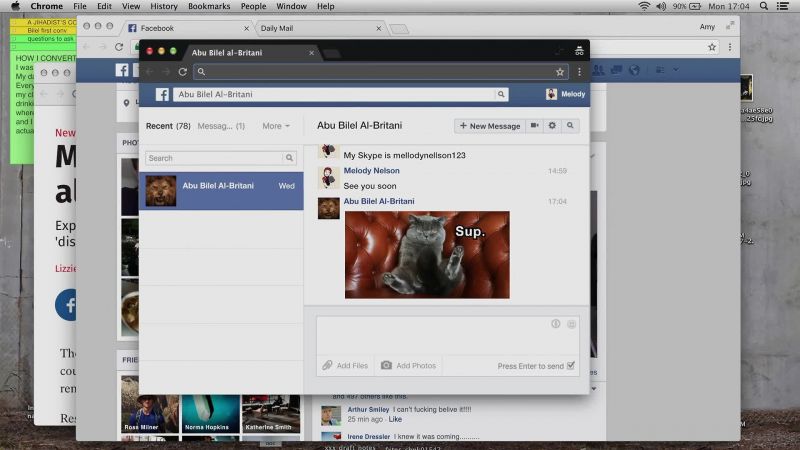Click the message text input area
Viewport: 800px width, 450px height.
pos(433,335)
